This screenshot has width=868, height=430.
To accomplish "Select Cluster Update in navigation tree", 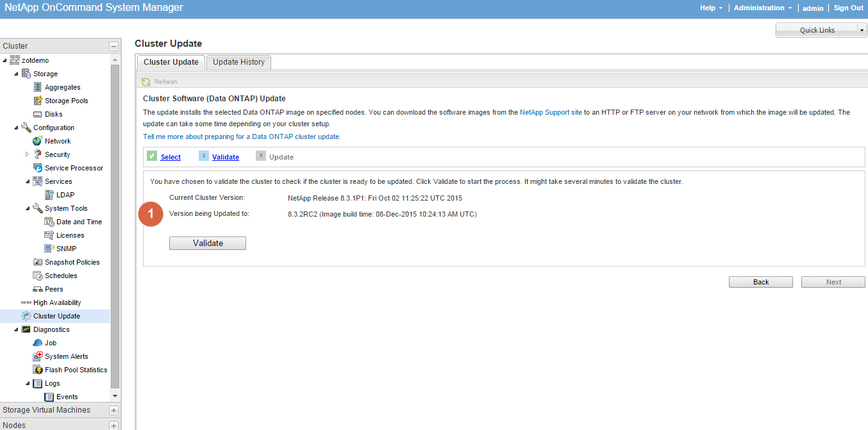I will point(57,316).
